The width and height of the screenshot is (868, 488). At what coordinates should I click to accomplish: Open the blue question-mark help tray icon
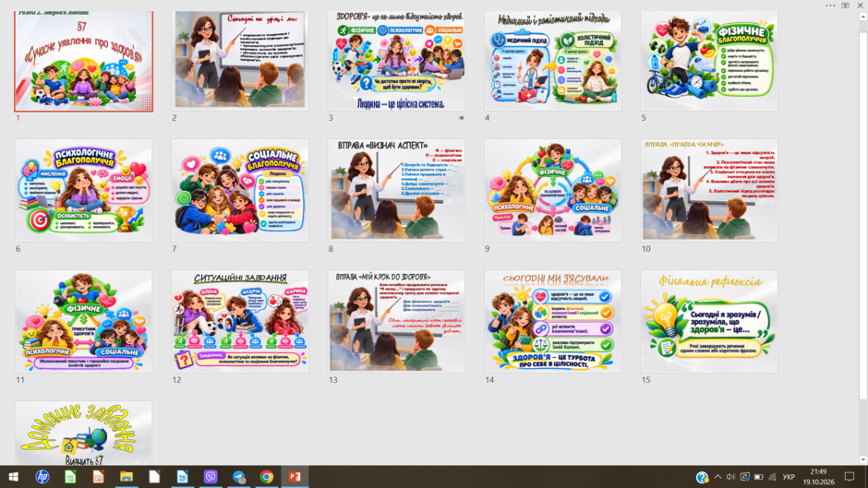[702, 477]
